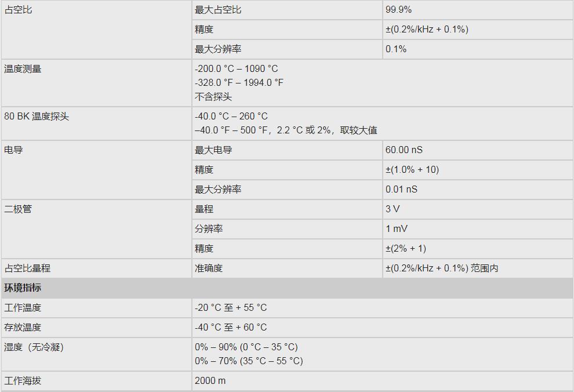
Task: Click the -40.0 °C – 260 °C probe range
Action: pyautogui.click(x=231, y=117)
